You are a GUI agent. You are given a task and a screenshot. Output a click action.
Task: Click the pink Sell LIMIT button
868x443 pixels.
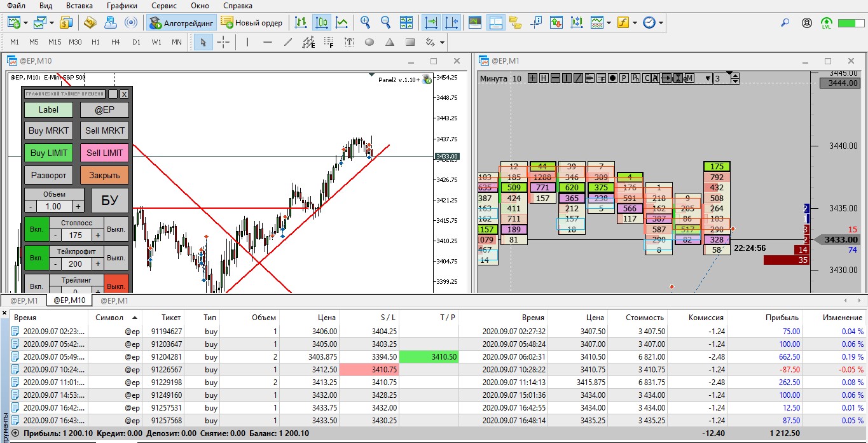(105, 153)
